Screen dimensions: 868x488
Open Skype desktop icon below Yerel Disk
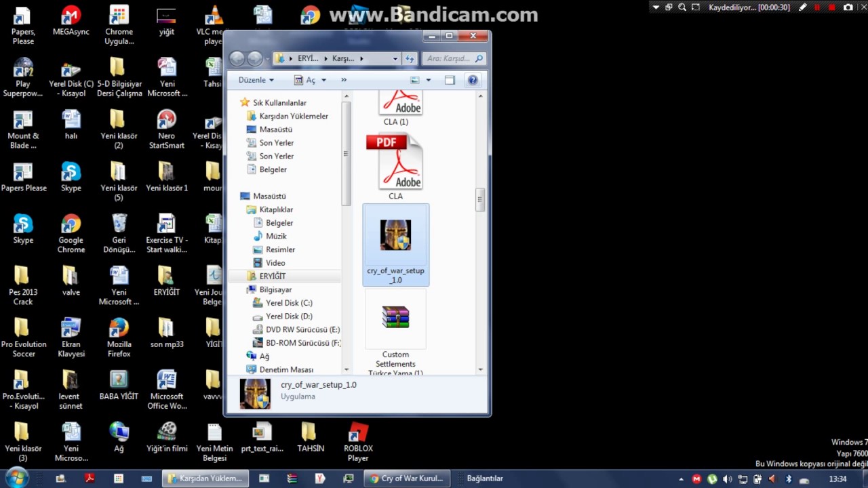71,178
